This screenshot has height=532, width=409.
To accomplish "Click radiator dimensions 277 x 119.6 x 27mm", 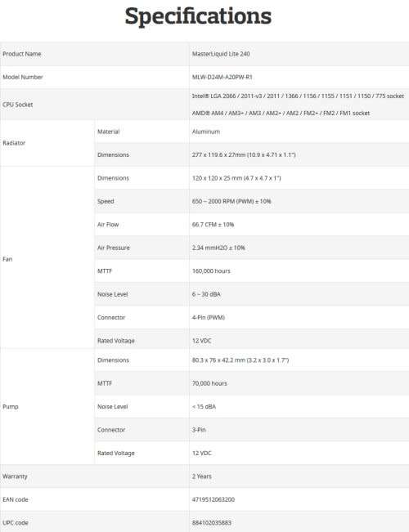I will coord(244,154).
